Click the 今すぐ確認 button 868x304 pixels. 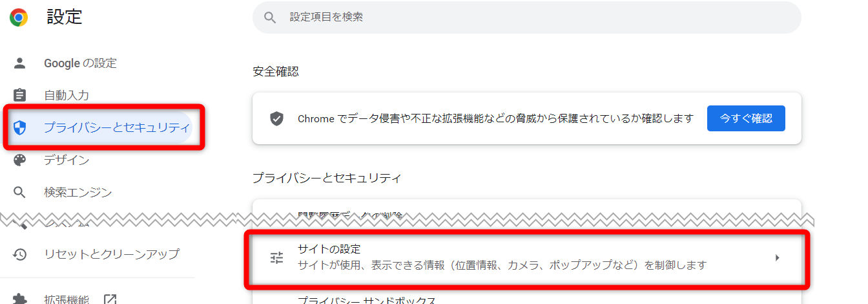click(x=746, y=118)
